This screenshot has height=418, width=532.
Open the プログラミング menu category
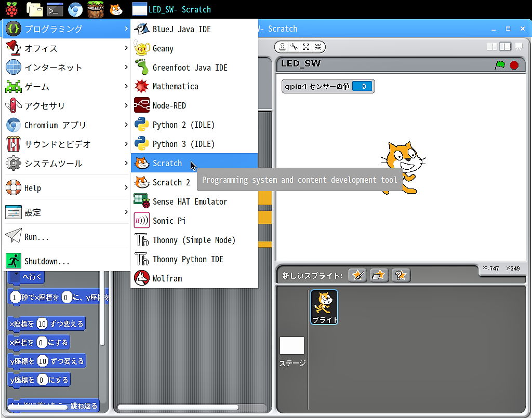(67, 29)
